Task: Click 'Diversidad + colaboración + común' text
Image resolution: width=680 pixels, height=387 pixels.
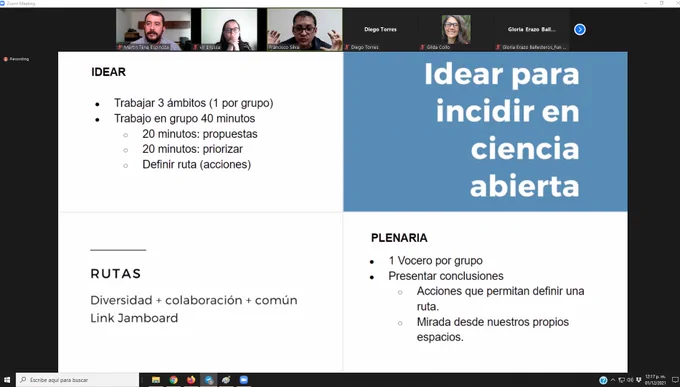Action: [x=194, y=300]
